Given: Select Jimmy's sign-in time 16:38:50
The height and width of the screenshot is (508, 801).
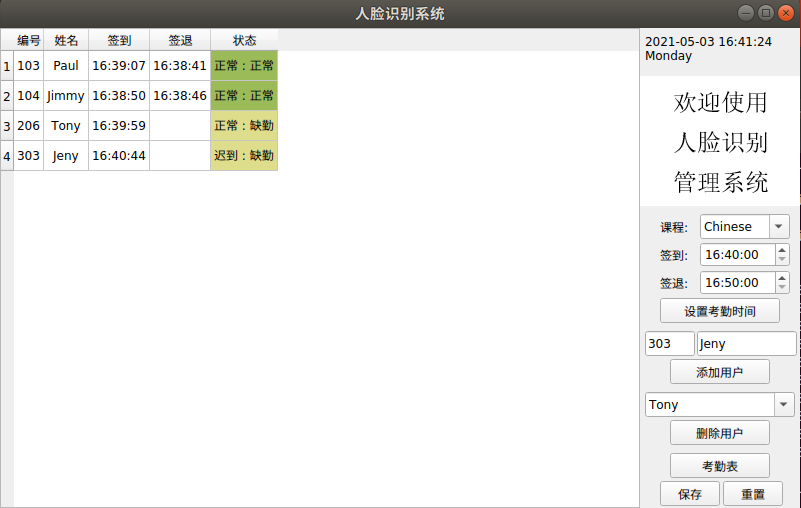Looking at the screenshot, I should point(119,96).
